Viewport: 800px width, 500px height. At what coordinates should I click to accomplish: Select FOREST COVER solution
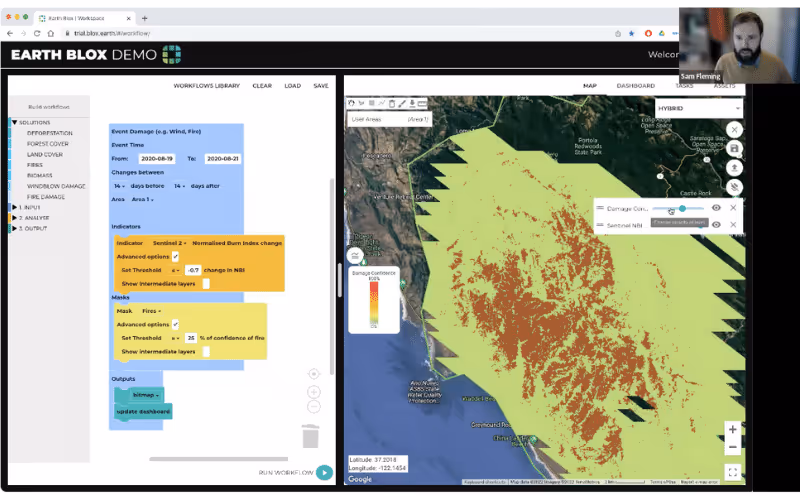click(47, 144)
